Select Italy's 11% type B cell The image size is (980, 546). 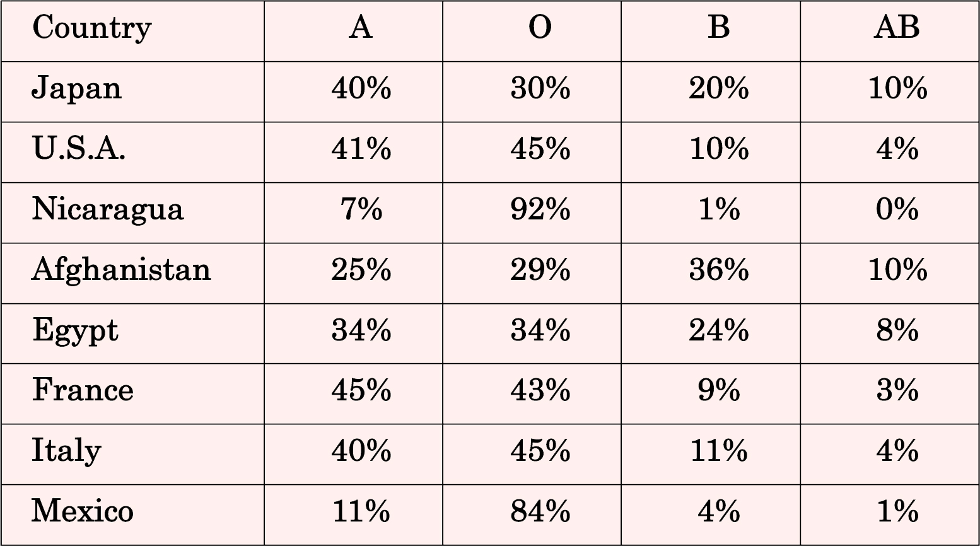[x=718, y=451]
